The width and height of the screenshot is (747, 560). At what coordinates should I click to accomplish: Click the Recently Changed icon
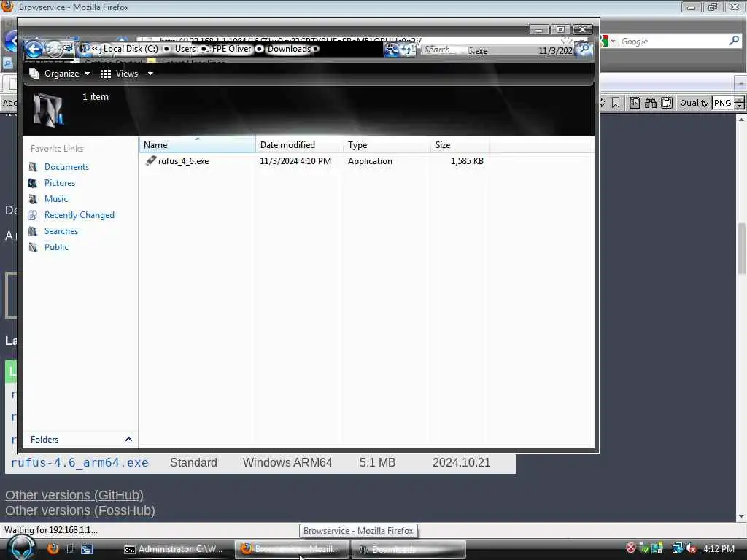[33, 215]
